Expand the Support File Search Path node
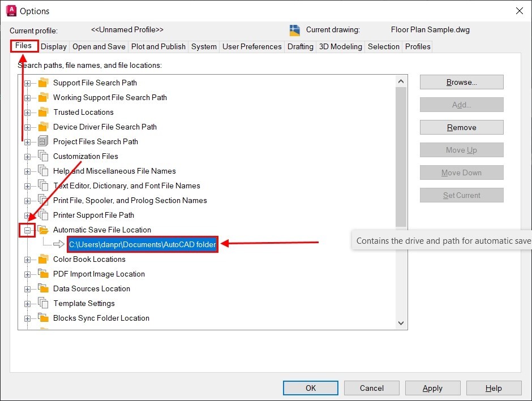The image size is (532, 401). 27,83
